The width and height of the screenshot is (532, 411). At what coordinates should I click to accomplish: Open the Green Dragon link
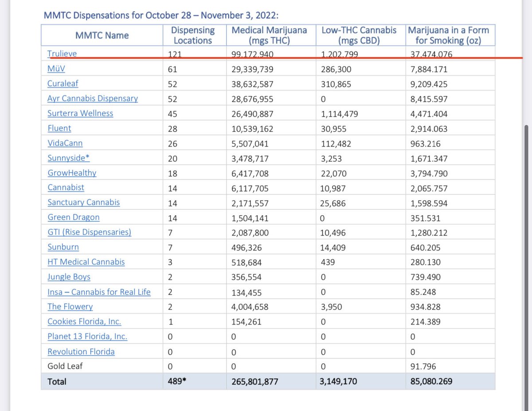point(74,217)
